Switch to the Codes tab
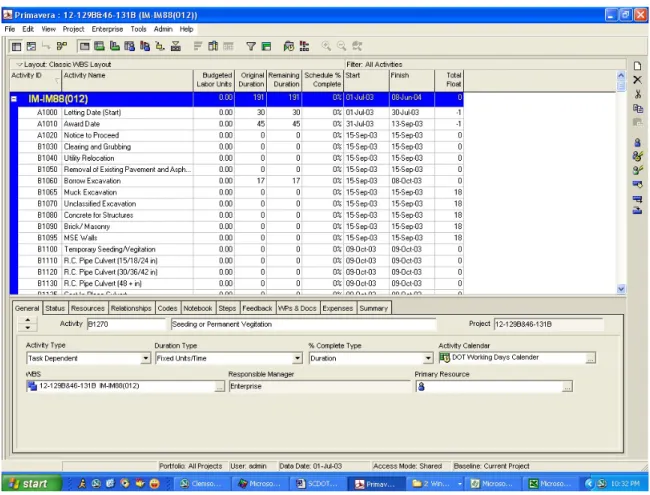Screen dimensions: 650x495 167,308
